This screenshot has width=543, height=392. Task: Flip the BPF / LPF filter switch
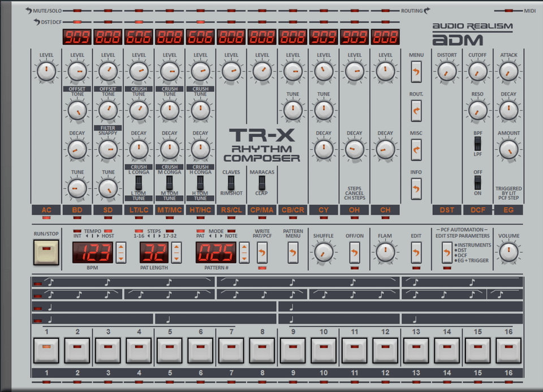point(477,144)
